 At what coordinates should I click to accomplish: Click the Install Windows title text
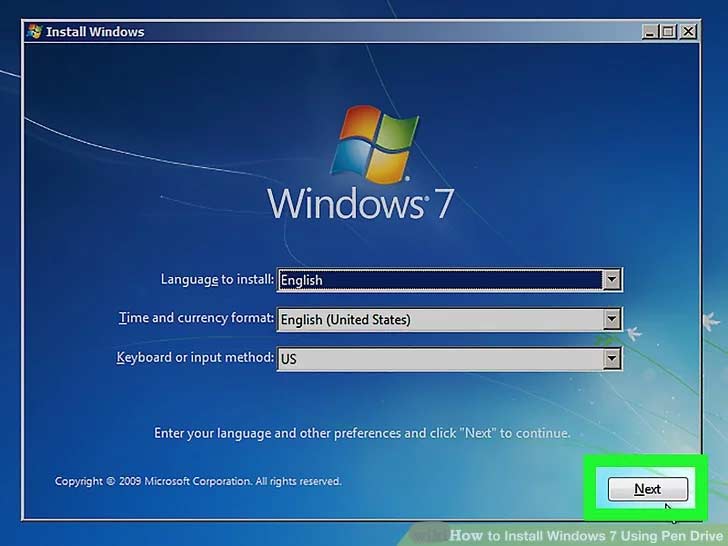(95, 32)
